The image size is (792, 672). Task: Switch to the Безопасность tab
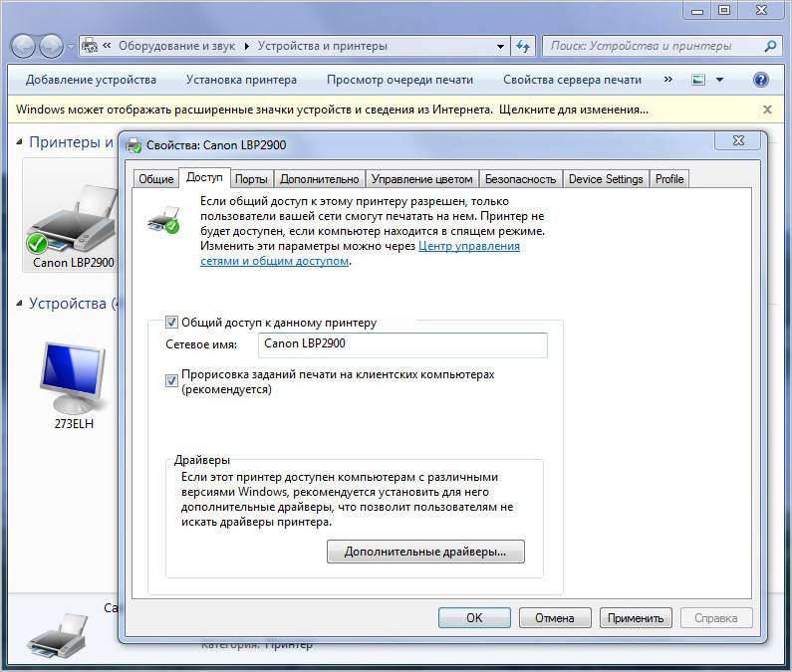coord(520,179)
